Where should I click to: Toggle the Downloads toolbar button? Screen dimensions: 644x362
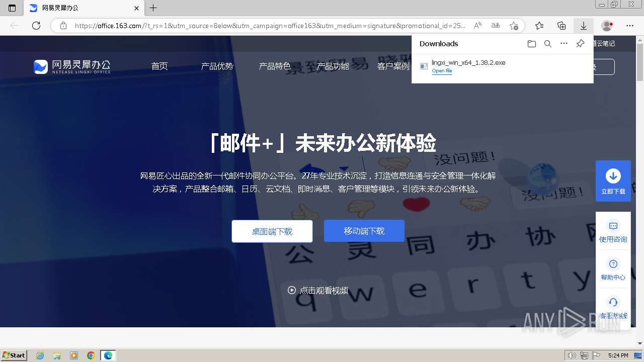584,26
